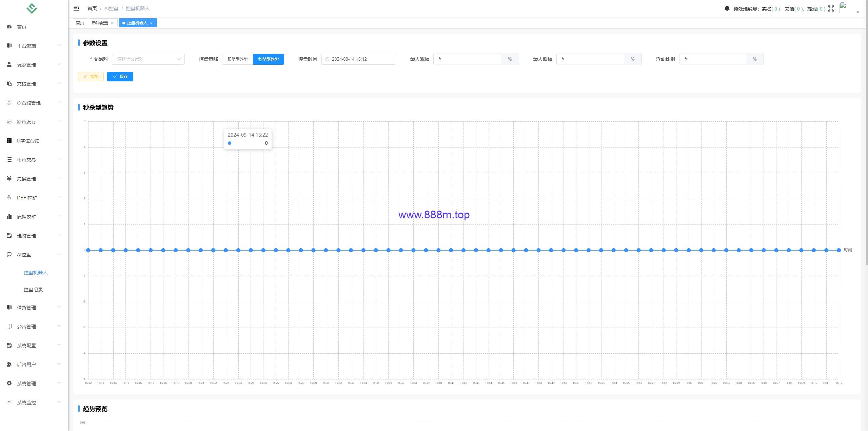Click the 公告管理 book icon
Screen dimensions: 868x431
coord(9,326)
